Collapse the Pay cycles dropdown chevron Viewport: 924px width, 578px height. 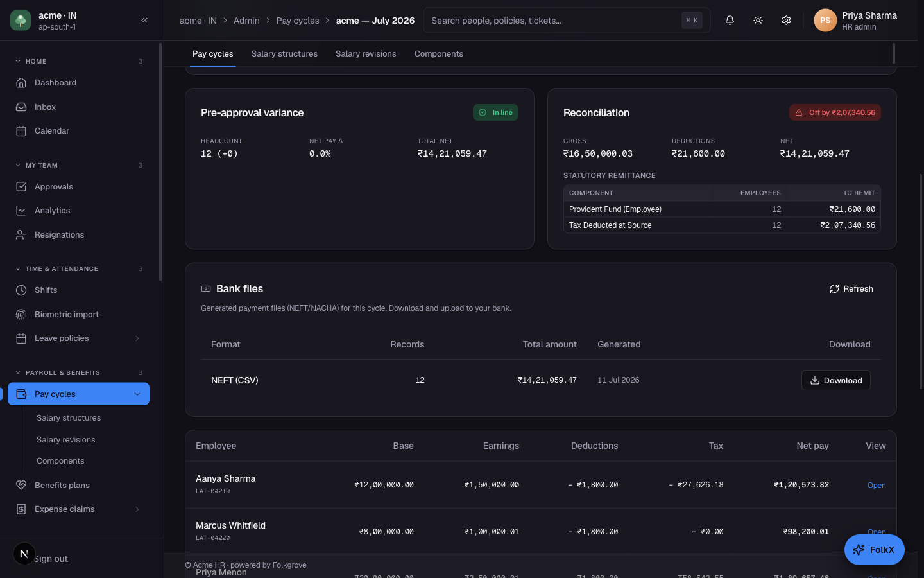137,394
